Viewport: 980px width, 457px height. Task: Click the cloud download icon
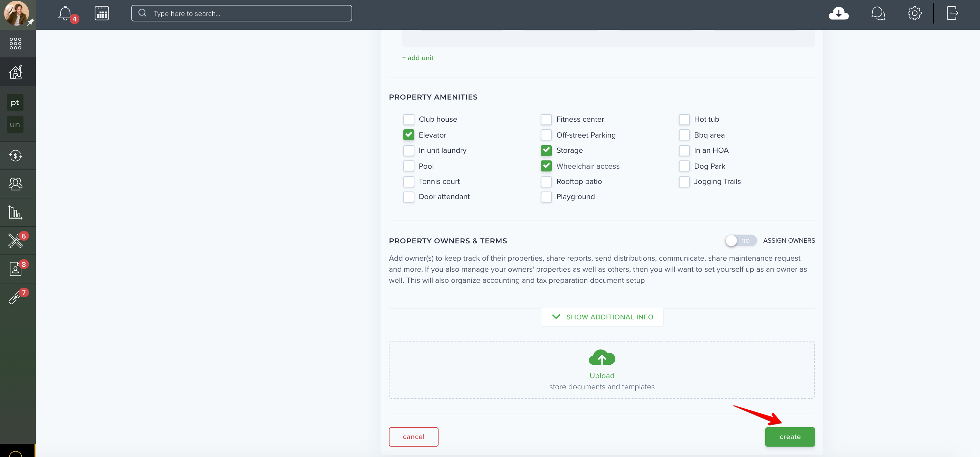pyautogui.click(x=838, y=13)
